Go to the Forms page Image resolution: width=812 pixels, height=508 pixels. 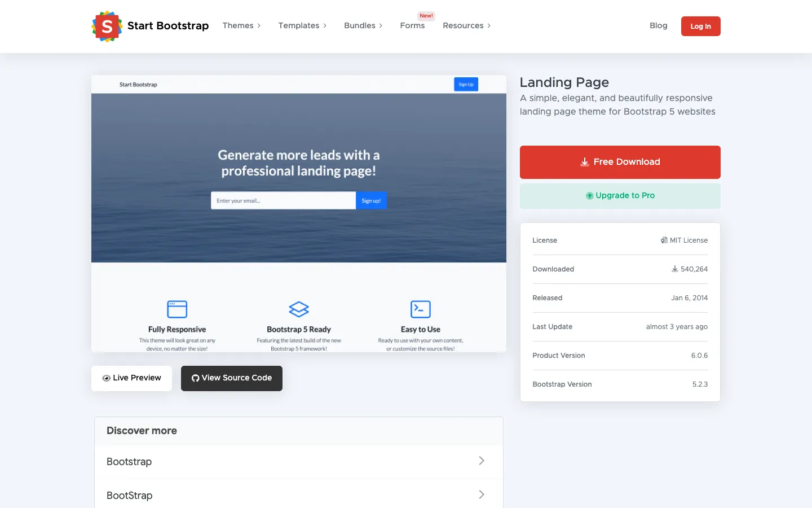pos(412,26)
